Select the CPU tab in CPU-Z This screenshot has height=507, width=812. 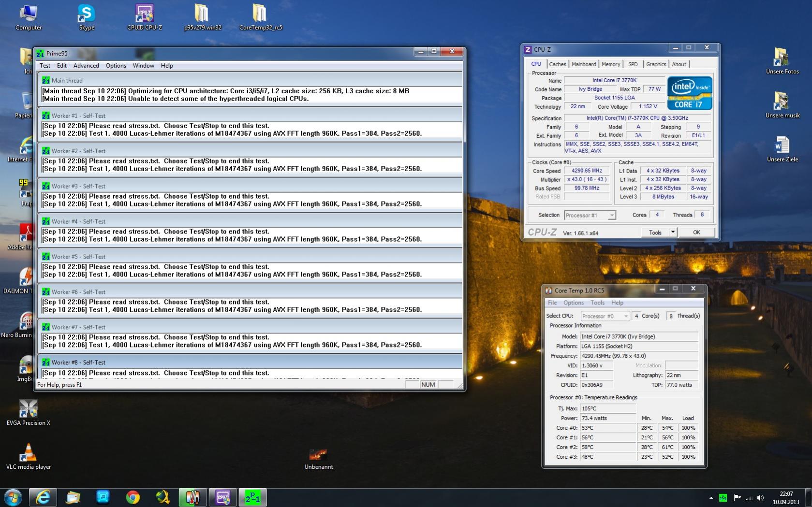point(536,64)
